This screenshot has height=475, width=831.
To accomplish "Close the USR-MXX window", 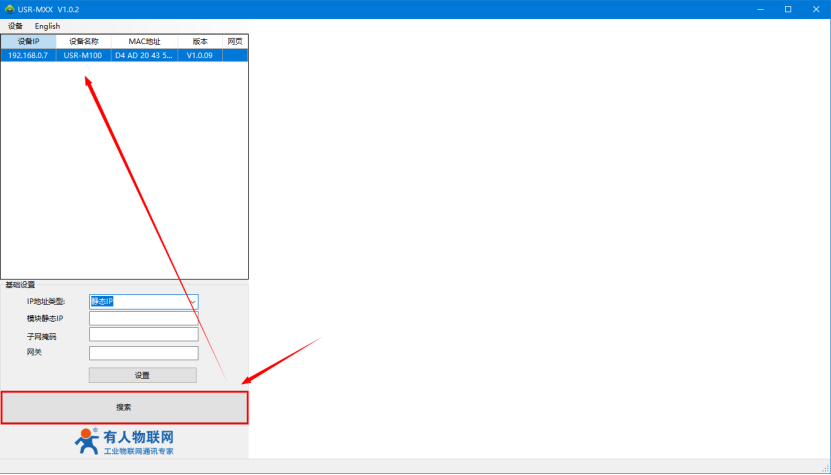I will (816, 9).
